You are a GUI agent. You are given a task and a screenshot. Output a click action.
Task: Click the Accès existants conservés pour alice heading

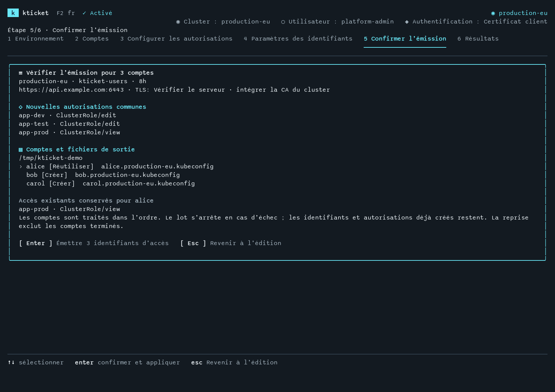point(86,201)
